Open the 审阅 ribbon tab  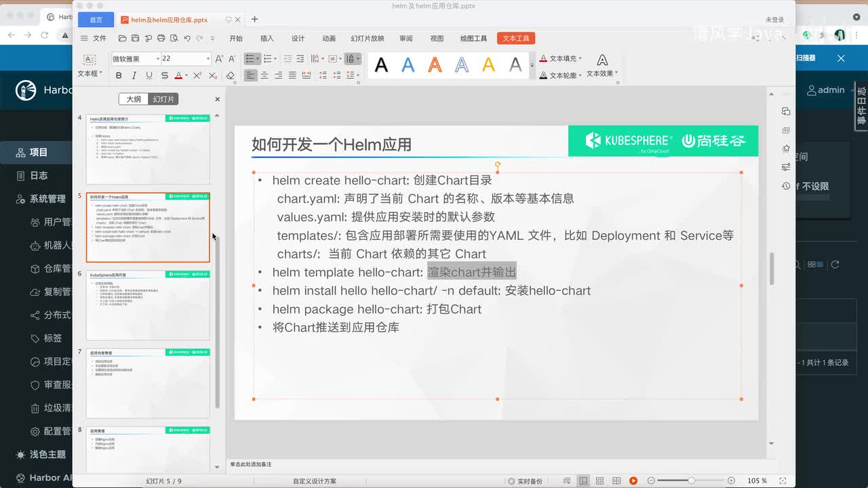tap(406, 39)
